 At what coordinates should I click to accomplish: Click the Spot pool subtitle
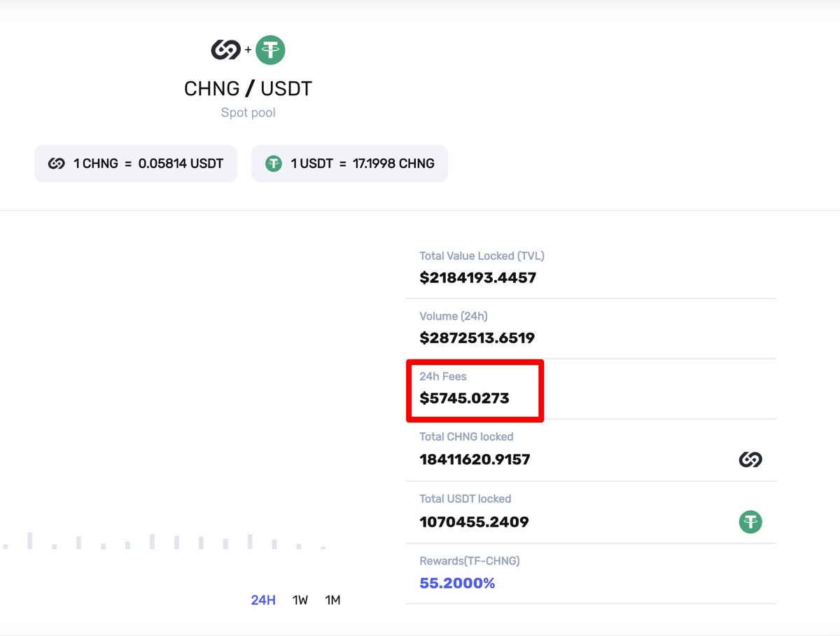point(248,113)
